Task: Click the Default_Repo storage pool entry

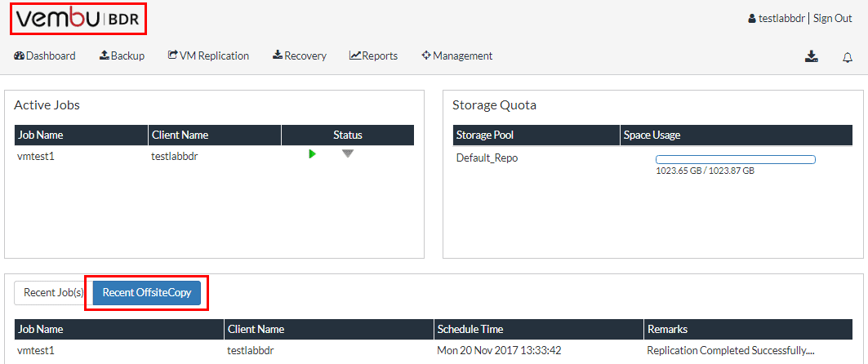Action: pyautogui.click(x=487, y=158)
